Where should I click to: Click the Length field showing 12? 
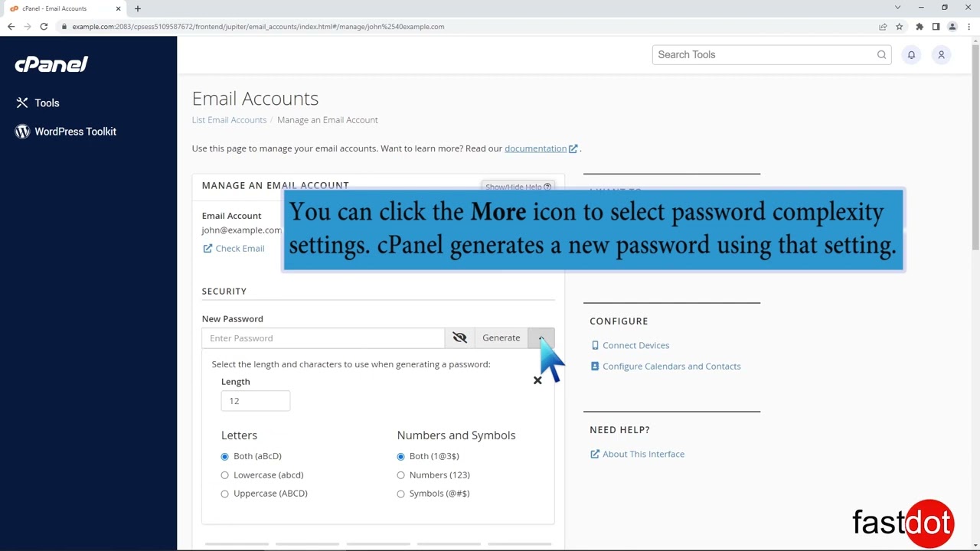(255, 400)
